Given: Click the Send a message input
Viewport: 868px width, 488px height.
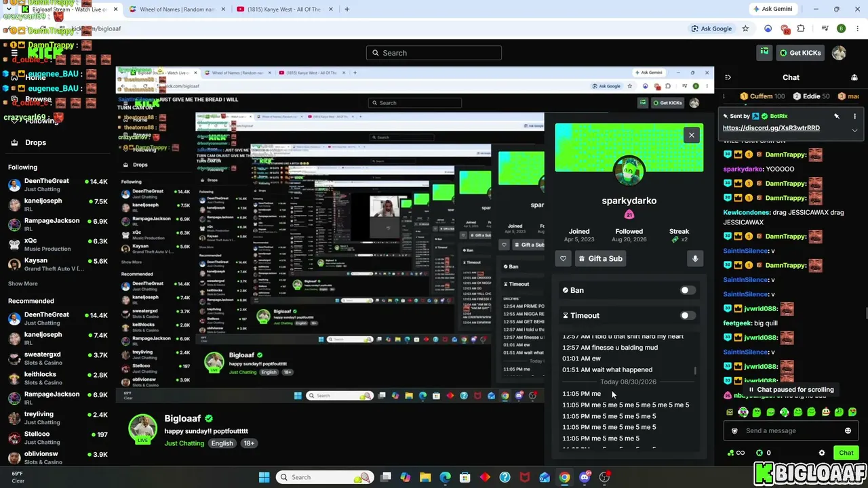Looking at the screenshot, I should point(791,430).
